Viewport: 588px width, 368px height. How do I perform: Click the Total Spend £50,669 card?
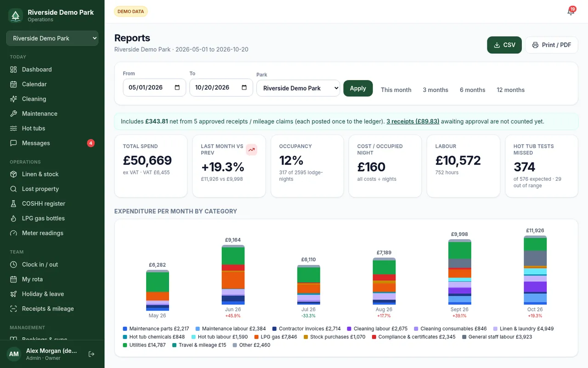pos(151,166)
